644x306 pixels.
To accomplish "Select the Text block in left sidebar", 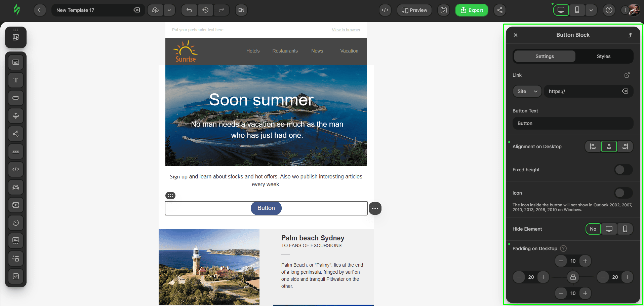I will tap(16, 80).
